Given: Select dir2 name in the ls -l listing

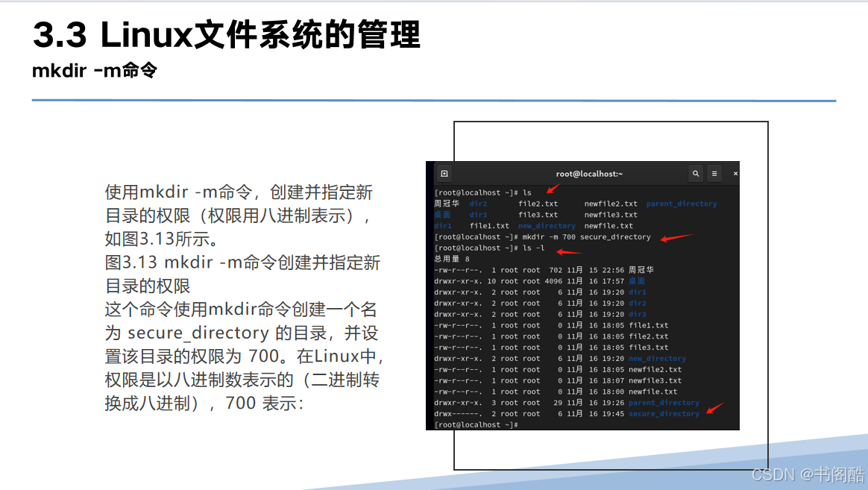Looking at the screenshot, I should [637, 304].
